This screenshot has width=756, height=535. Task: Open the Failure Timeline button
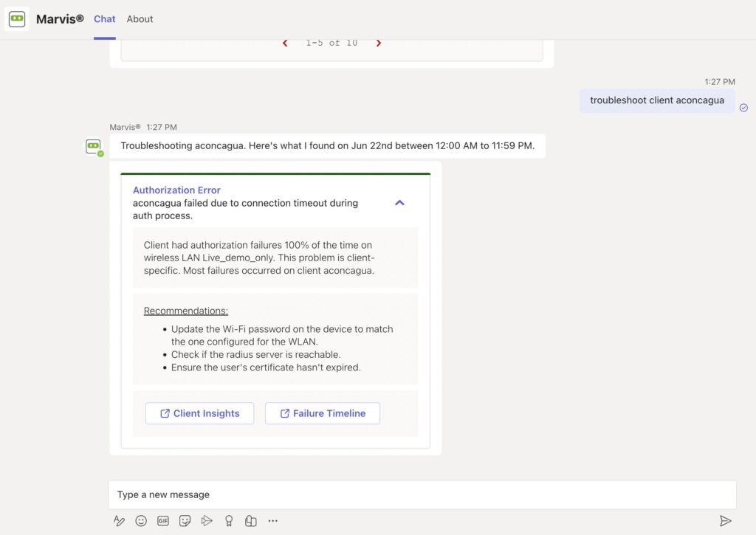coord(323,413)
